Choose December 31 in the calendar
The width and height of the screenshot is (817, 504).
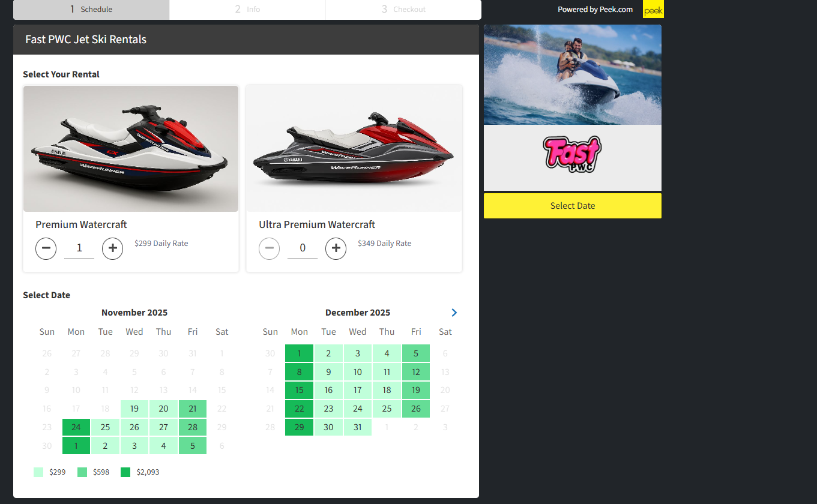click(x=358, y=427)
